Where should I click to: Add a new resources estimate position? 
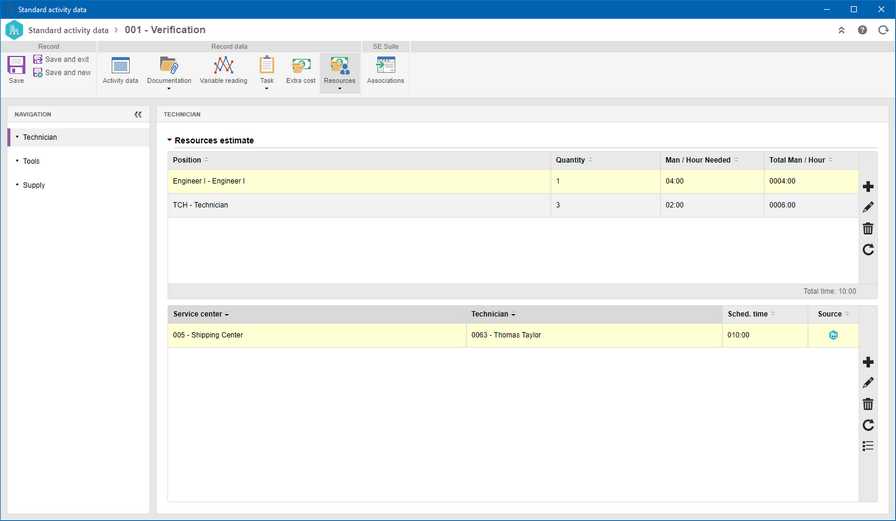[868, 186]
